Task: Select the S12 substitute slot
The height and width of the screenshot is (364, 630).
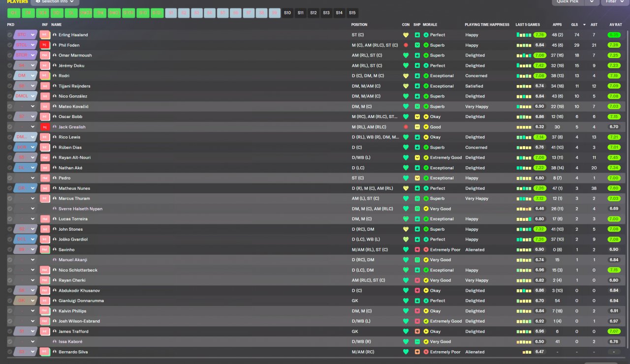Action: point(314,13)
